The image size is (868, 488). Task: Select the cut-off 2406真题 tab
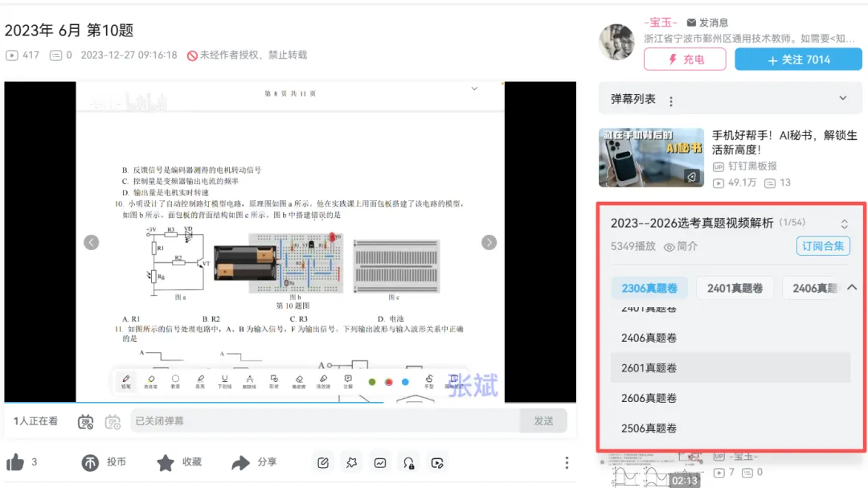pyautogui.click(x=813, y=288)
